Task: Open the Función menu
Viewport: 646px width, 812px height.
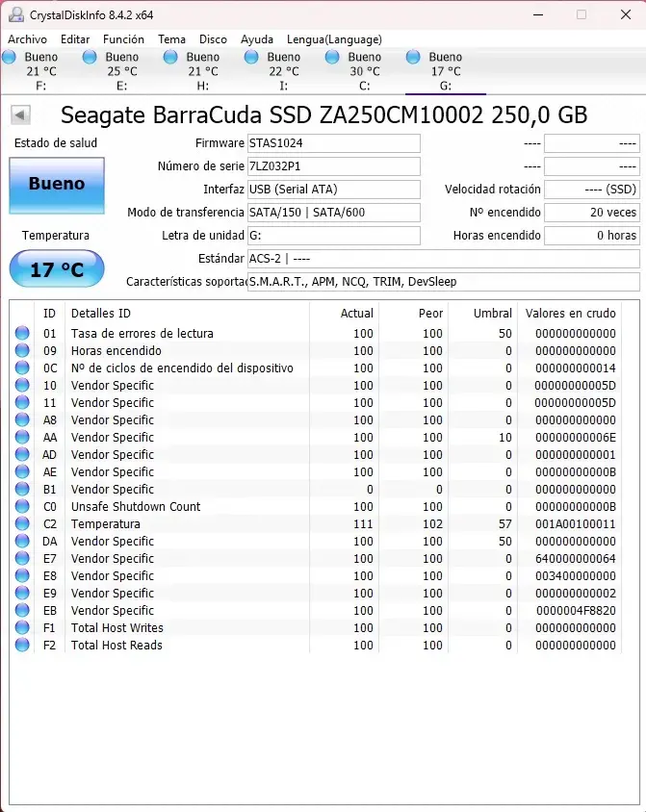Action: click(123, 39)
